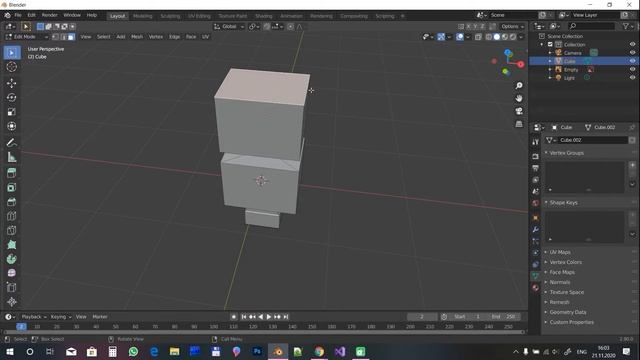Image resolution: width=640 pixels, height=360 pixels.
Task: Expand the Normals panel
Action: (x=559, y=282)
